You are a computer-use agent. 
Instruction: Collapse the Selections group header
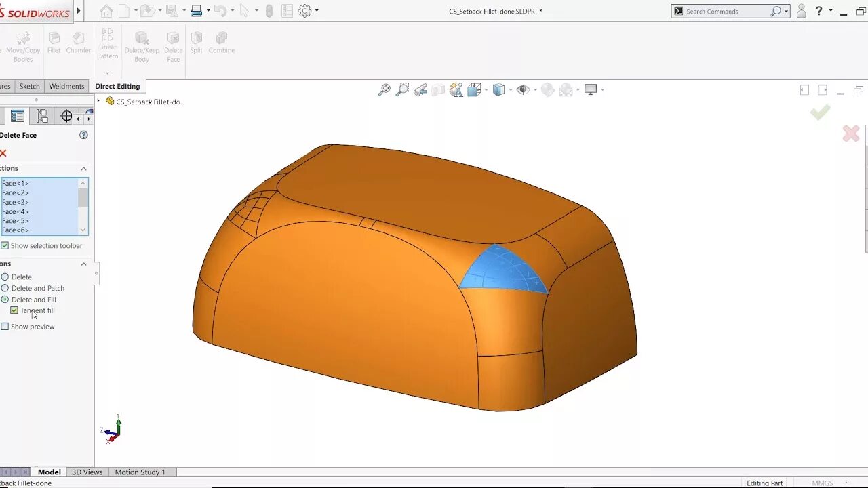(83, 168)
